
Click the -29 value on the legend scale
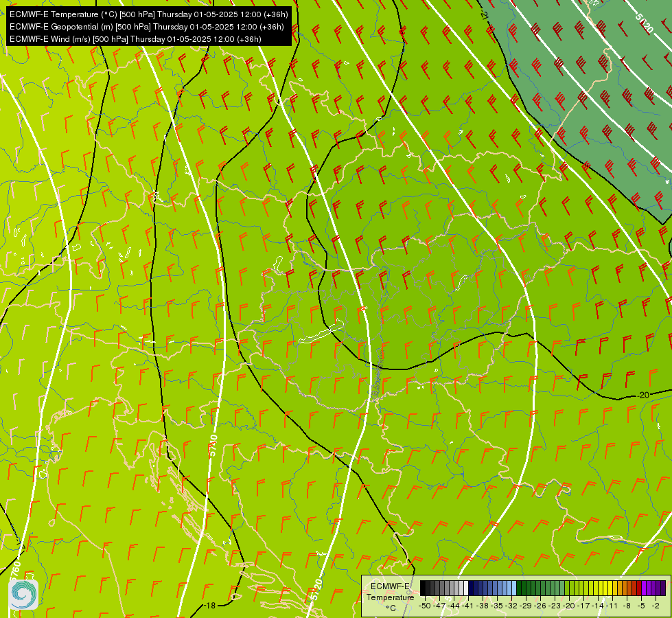pyautogui.click(x=526, y=606)
